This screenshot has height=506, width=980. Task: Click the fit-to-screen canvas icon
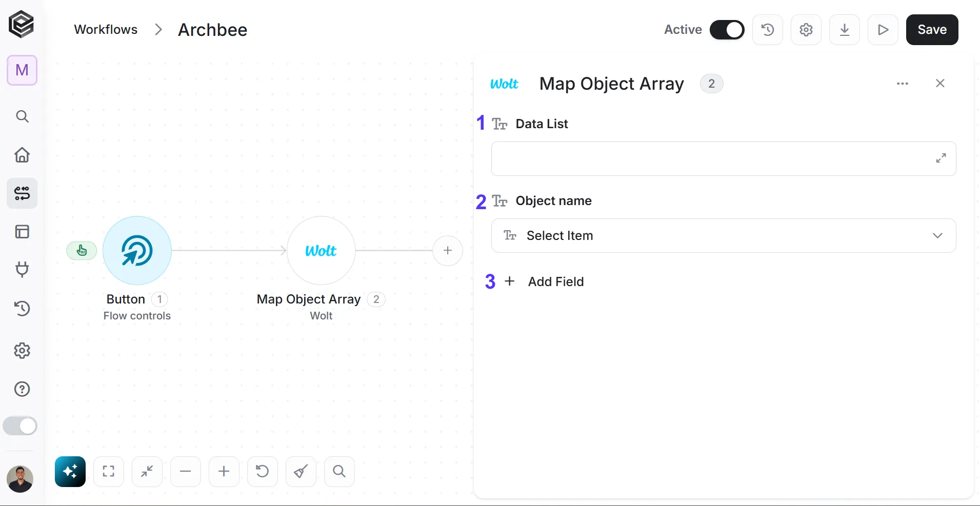109,471
